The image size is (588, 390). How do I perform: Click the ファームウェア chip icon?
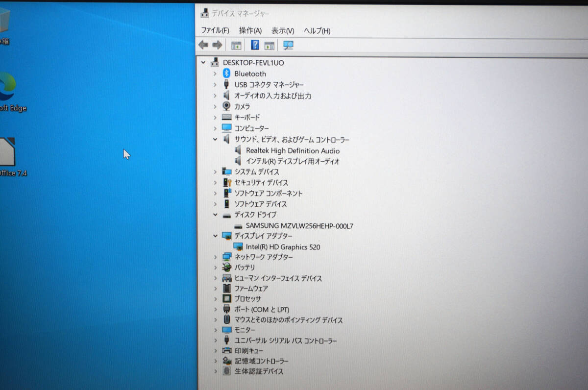(226, 288)
